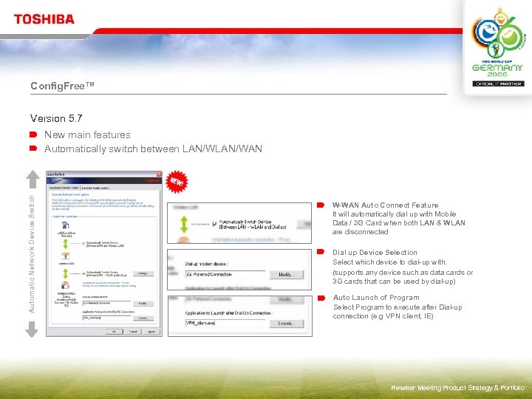The width and height of the screenshot is (532, 399).
Task: Click the gray up arrow above the vertical label
Action: (33, 179)
